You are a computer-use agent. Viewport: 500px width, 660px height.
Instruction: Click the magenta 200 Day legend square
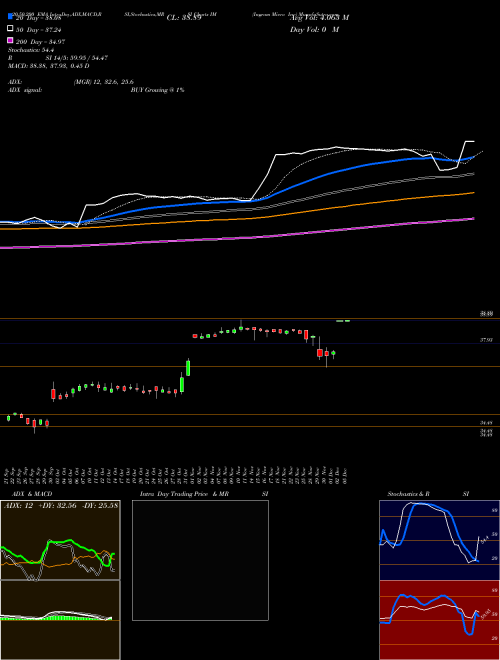10,40
